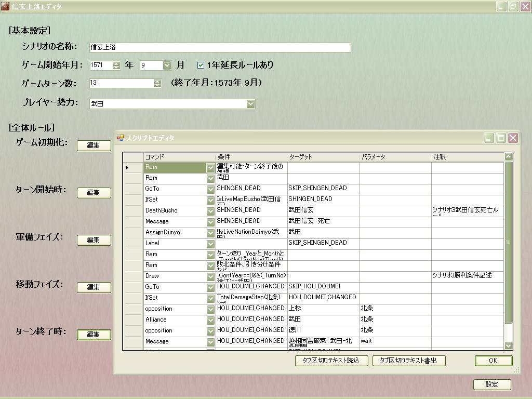Click OK in the script editor
Image resolution: width=532 pixels, height=399 pixels.
pyautogui.click(x=494, y=361)
